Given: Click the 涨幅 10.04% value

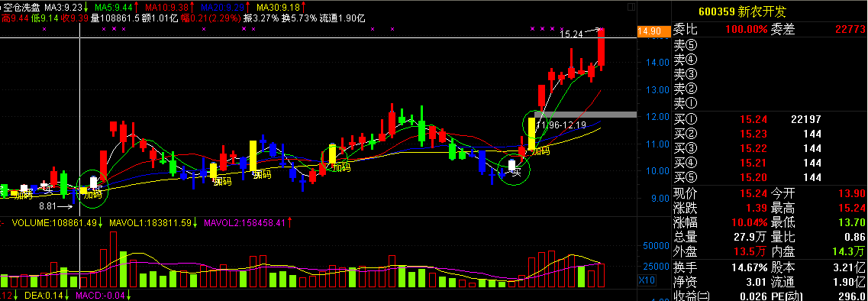Looking at the screenshot, I should coord(750,223).
